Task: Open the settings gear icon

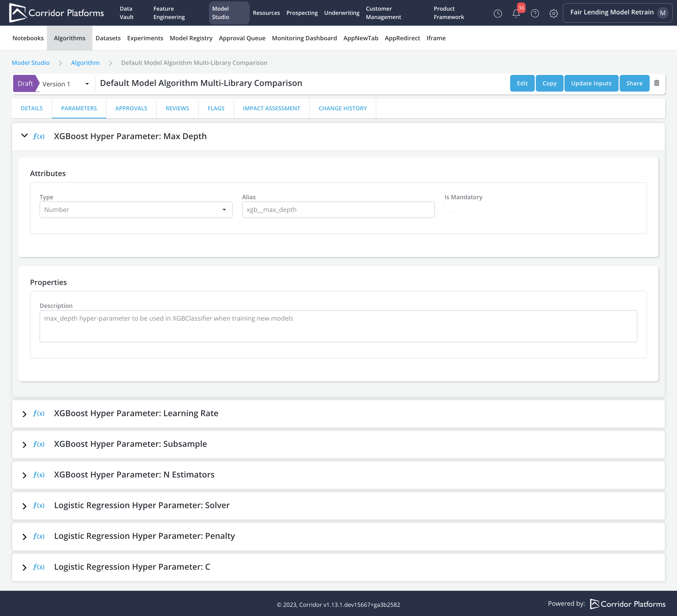Action: 553,13
